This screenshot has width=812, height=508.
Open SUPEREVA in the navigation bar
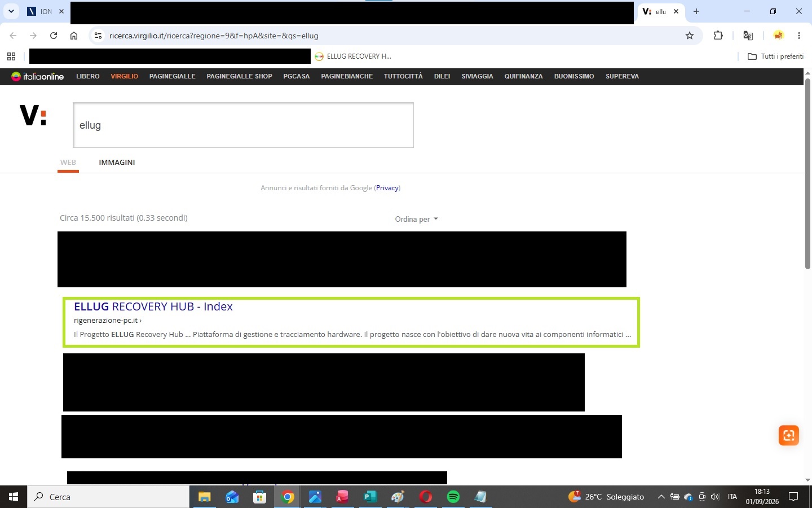pyautogui.click(x=622, y=76)
